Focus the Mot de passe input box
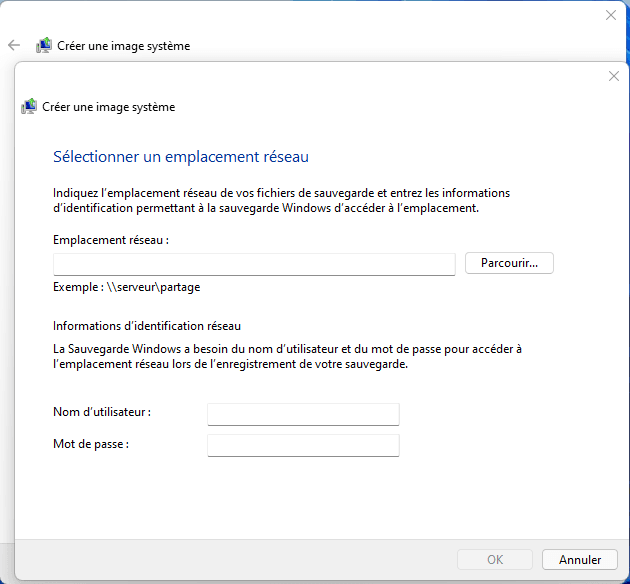 click(x=303, y=445)
